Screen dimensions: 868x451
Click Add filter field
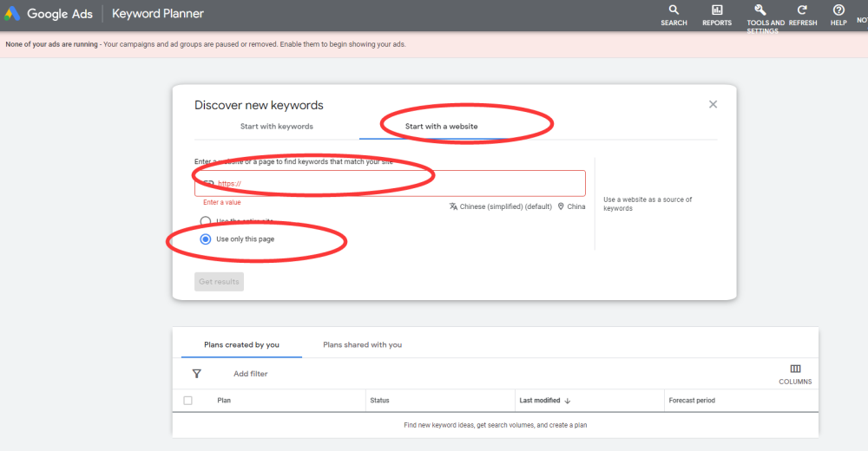250,374
